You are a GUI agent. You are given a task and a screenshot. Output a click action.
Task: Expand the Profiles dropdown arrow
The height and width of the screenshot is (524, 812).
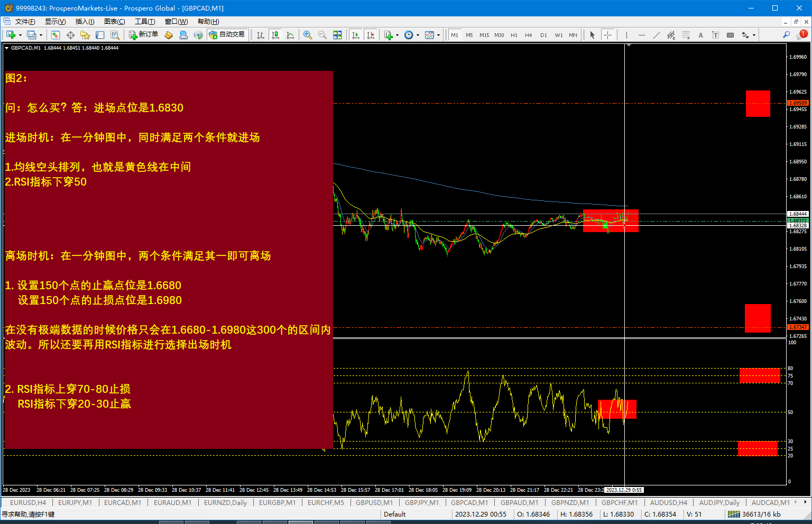[x=41, y=35]
